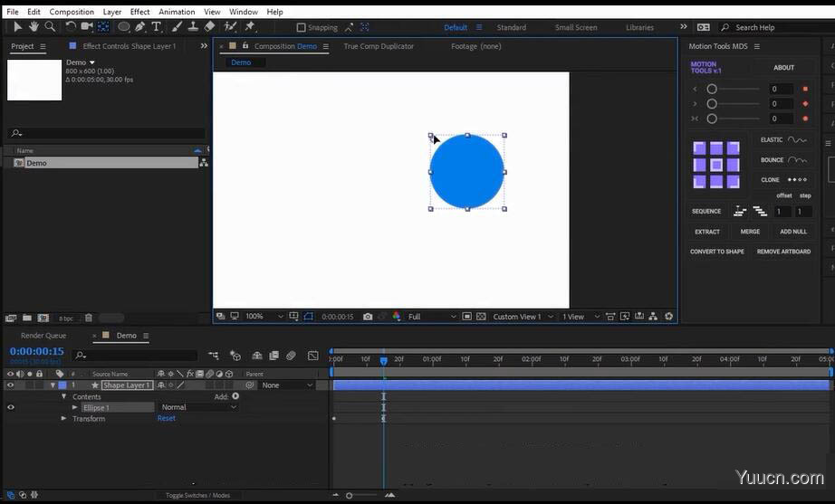Select the Selection arrow tool
The image size is (835, 504).
point(17,26)
